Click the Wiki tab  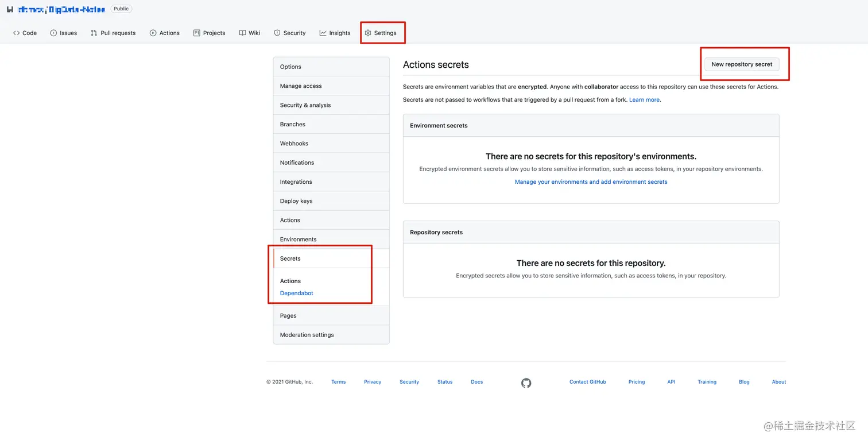[x=250, y=33]
